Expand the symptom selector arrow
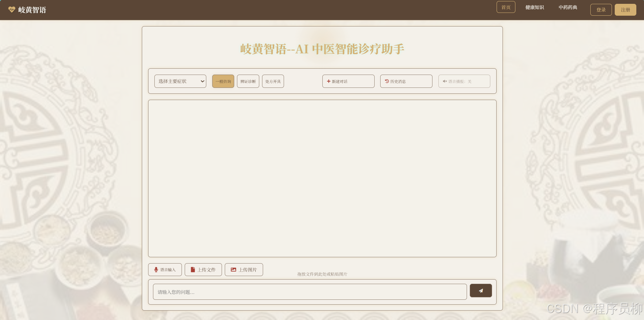Screen dimensions: 644x320 [x=202, y=81]
